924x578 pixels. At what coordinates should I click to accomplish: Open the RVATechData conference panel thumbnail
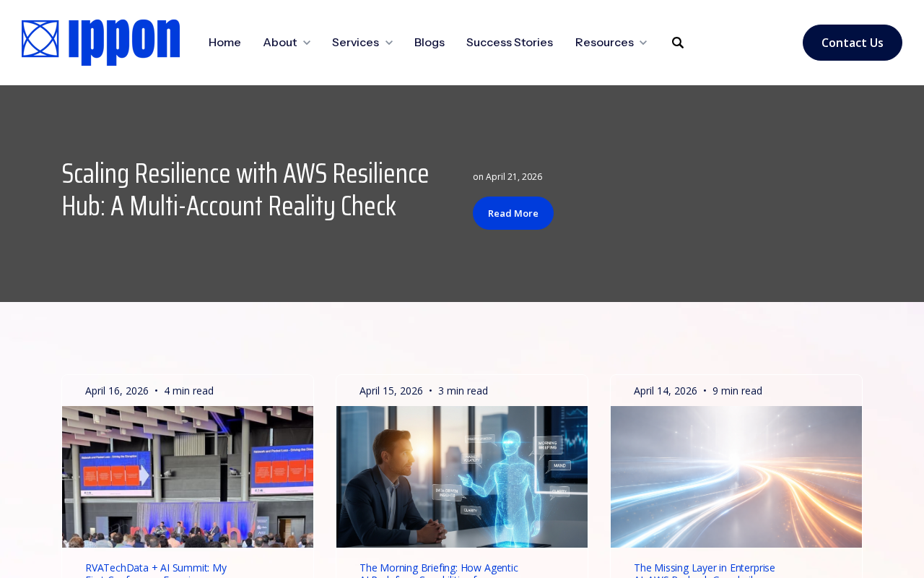pyautogui.click(x=188, y=477)
